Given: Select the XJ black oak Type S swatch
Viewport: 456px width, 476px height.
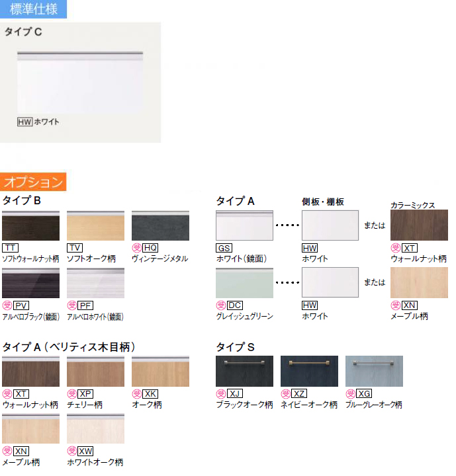Looking at the screenshot, I should [x=245, y=371].
